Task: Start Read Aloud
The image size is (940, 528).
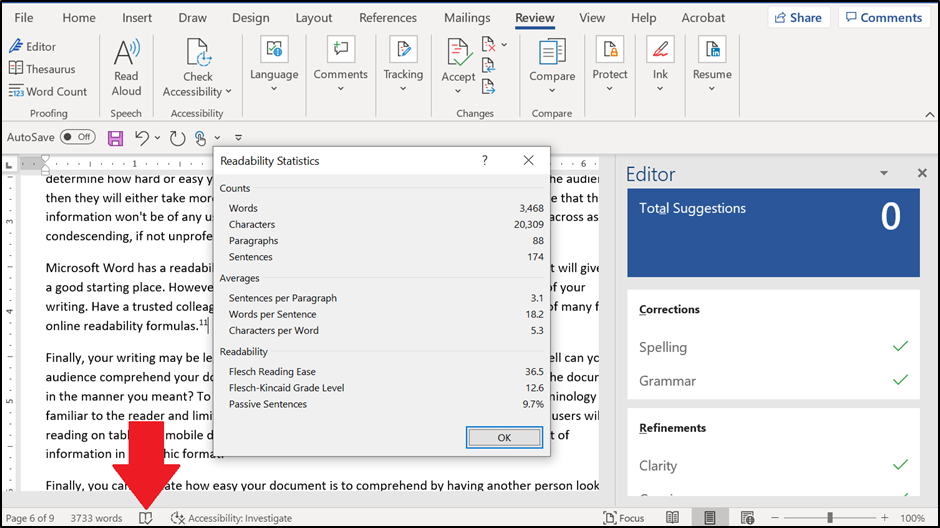Action: pyautogui.click(x=126, y=68)
